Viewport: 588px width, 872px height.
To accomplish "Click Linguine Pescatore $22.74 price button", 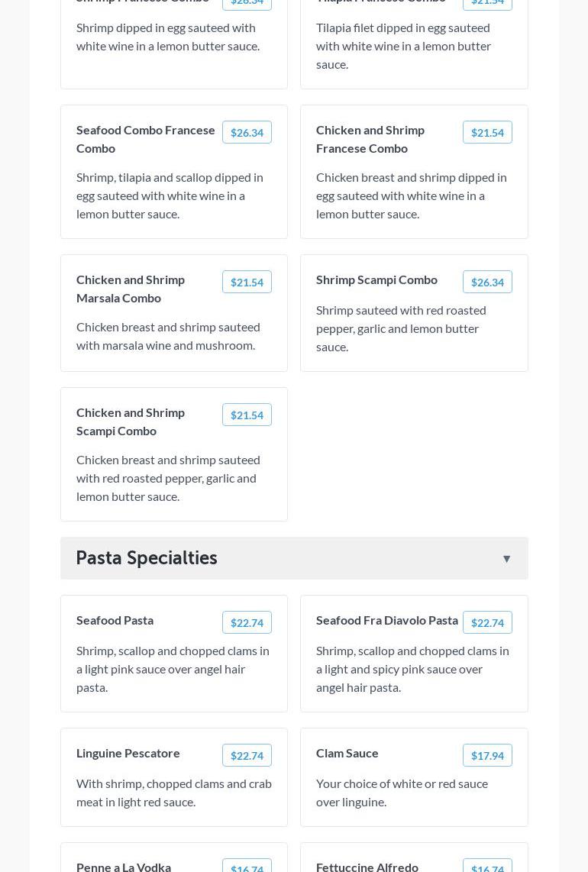I will [x=247, y=756].
